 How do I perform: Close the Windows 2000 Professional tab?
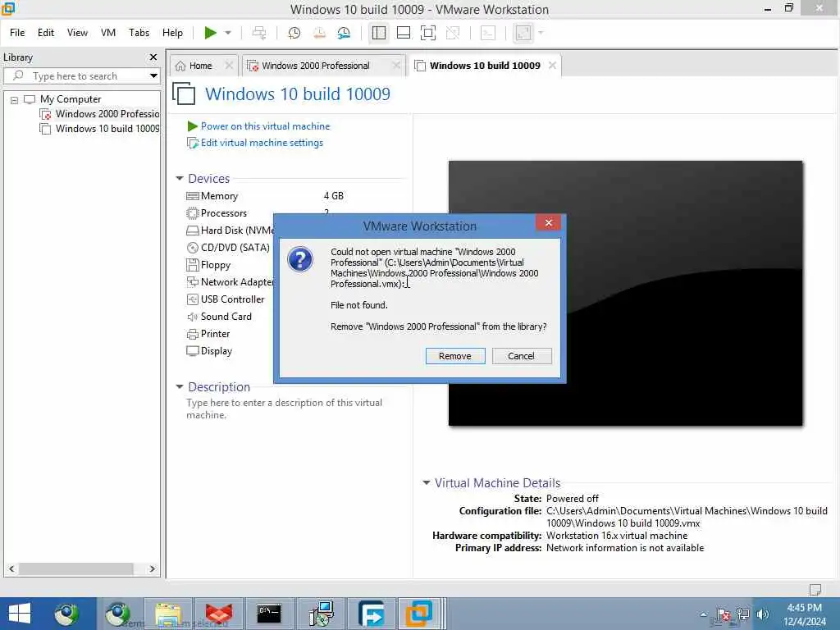pyautogui.click(x=396, y=66)
